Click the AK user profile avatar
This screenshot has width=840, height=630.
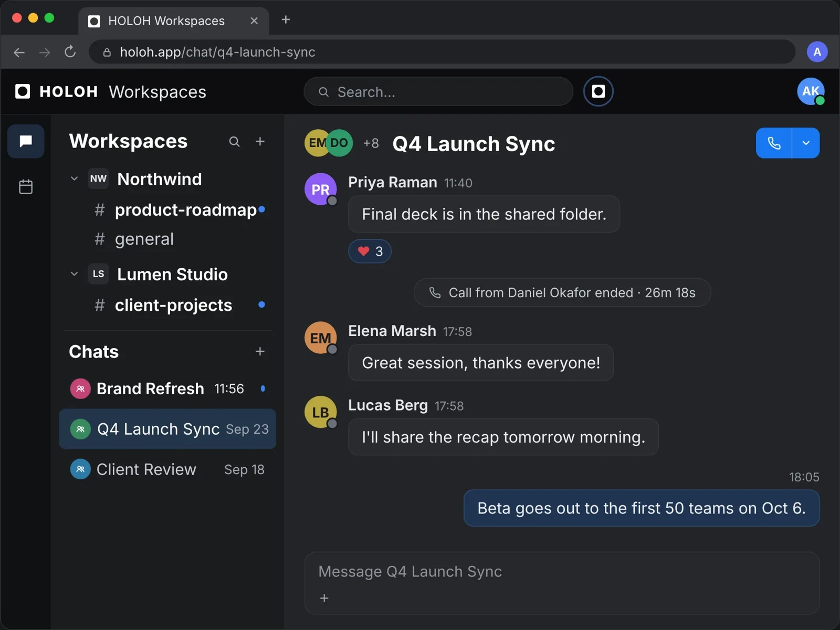pyautogui.click(x=811, y=91)
